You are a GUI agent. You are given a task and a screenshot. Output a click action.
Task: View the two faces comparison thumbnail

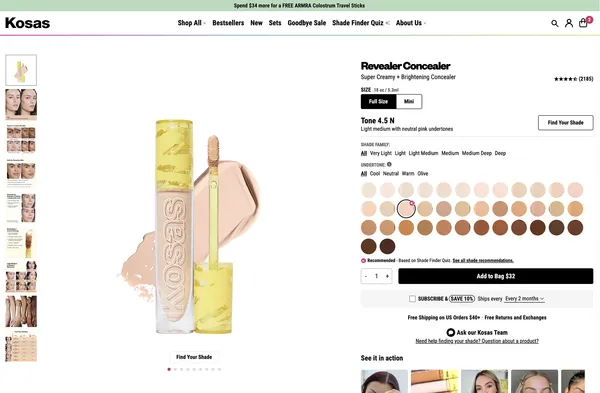click(21, 104)
